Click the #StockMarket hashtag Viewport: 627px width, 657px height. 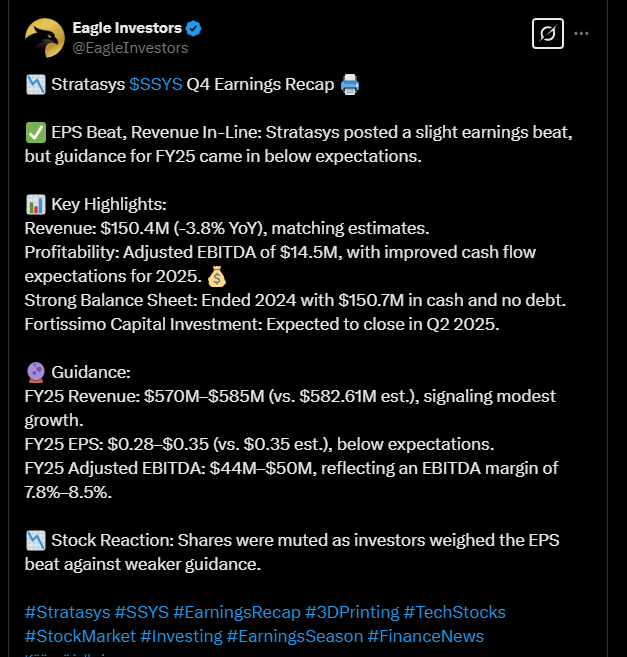point(80,636)
